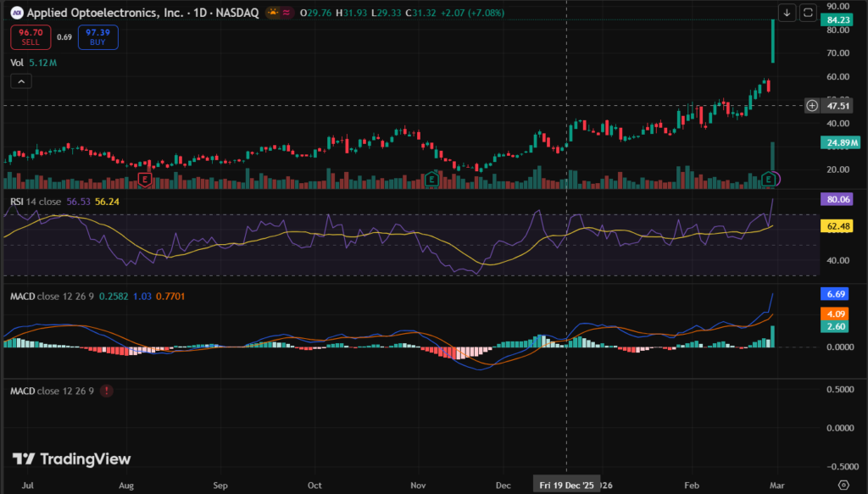Click the Applied Optoelectronics symbol logo icon
The image size is (868, 494).
click(x=16, y=13)
